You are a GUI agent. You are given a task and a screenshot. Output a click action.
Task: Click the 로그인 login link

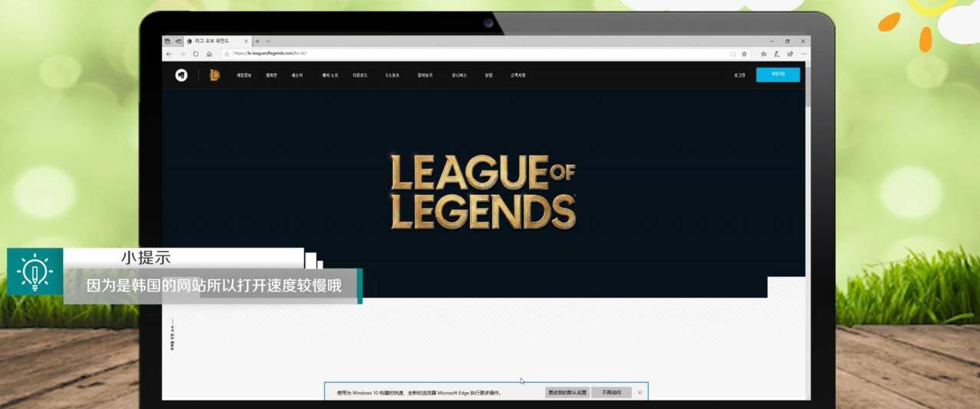tap(739, 75)
